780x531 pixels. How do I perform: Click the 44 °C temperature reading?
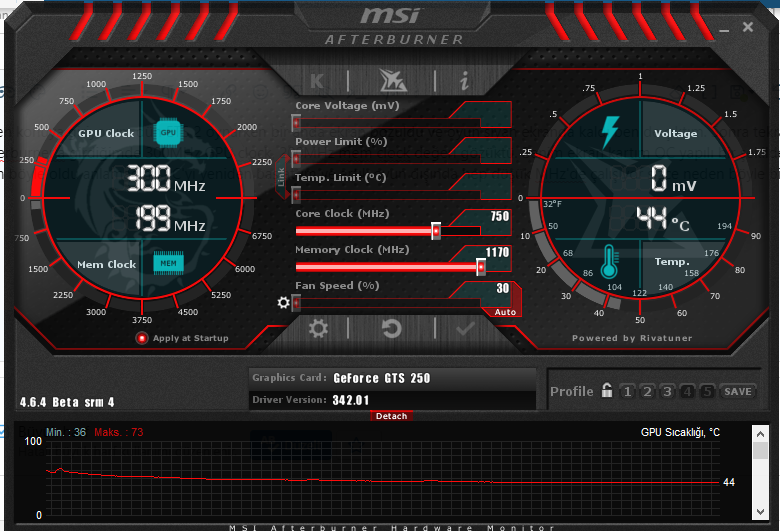663,218
